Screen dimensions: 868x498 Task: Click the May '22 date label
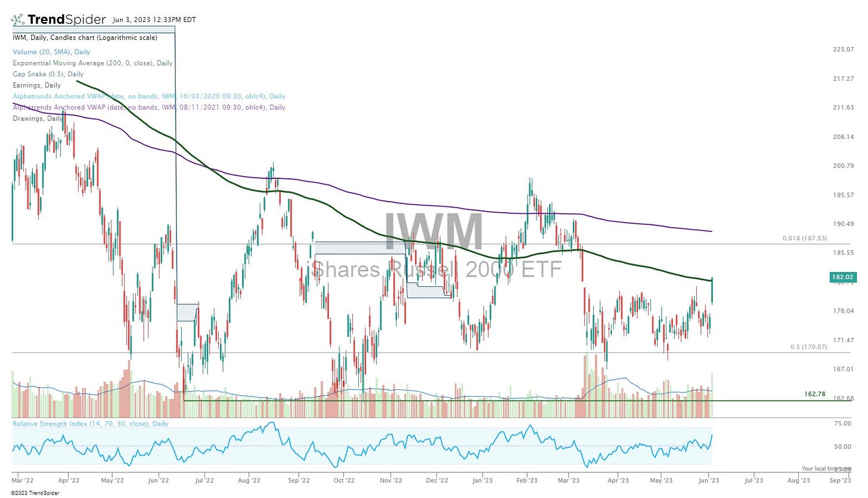111,480
